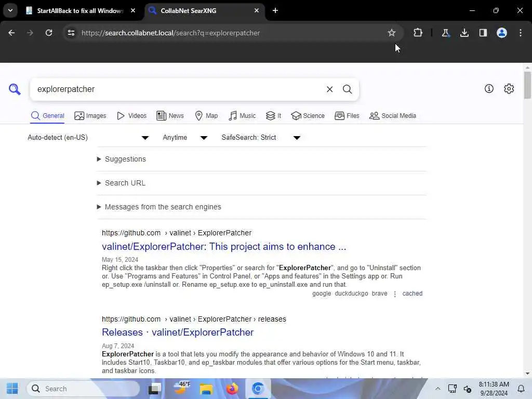
Task: Open the taskbar clock showing 8:11:38 AM
Action: [x=494, y=389]
